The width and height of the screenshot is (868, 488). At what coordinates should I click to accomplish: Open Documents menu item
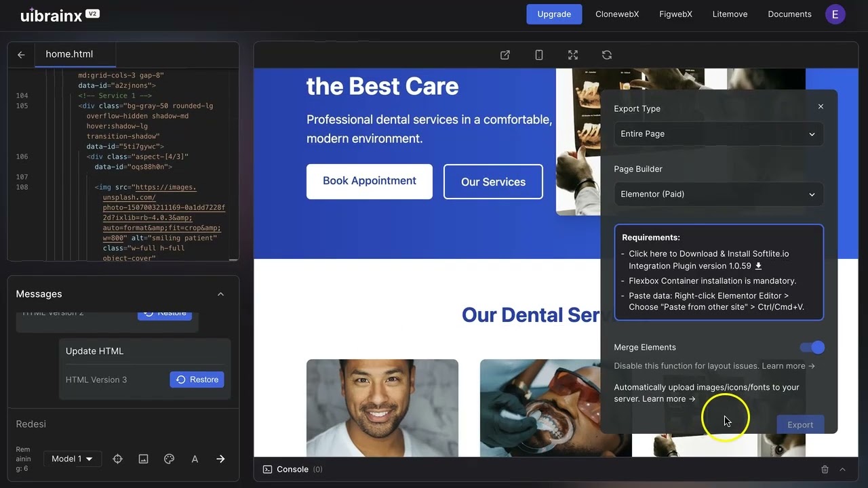789,14
